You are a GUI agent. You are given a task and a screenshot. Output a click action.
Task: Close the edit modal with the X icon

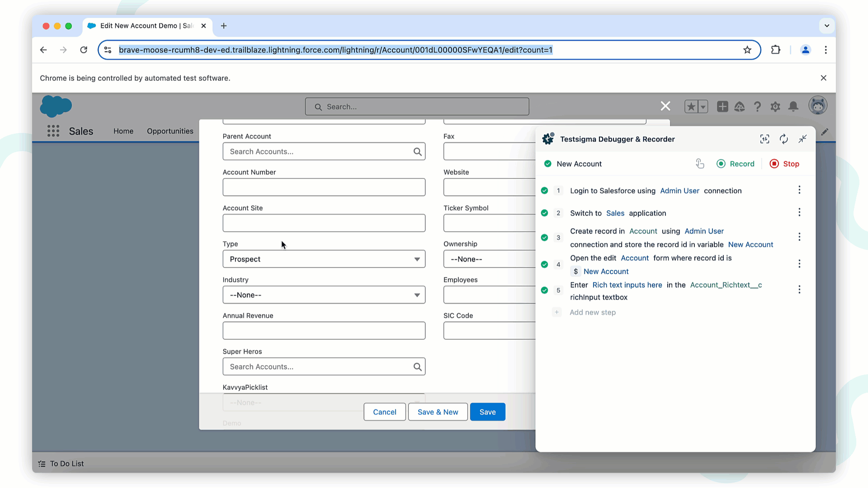point(665,106)
